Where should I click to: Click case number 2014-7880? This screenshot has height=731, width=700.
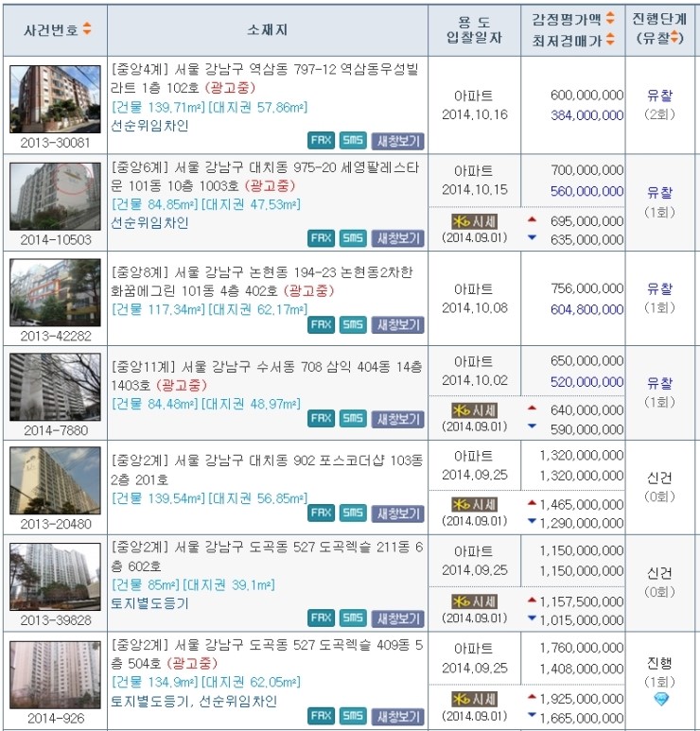pyautogui.click(x=56, y=430)
